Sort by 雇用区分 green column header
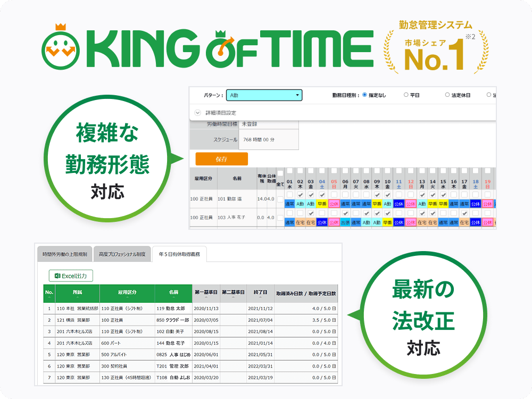The height and width of the screenshot is (399, 532). pyautogui.click(x=127, y=293)
